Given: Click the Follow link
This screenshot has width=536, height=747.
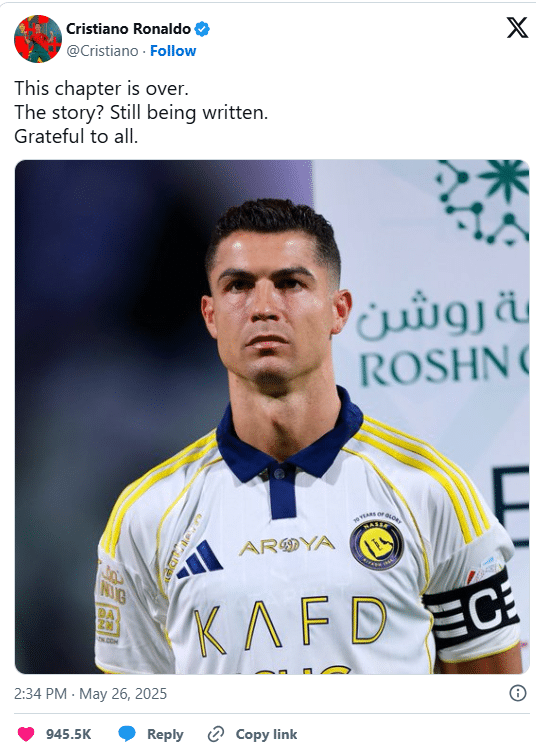Looking at the screenshot, I should pyautogui.click(x=173, y=51).
